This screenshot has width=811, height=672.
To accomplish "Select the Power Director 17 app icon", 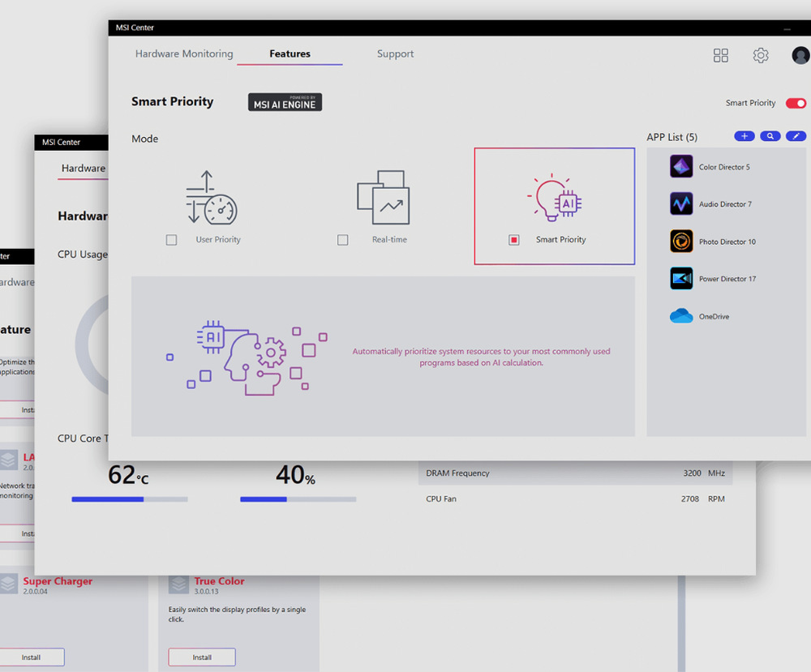I will [681, 278].
